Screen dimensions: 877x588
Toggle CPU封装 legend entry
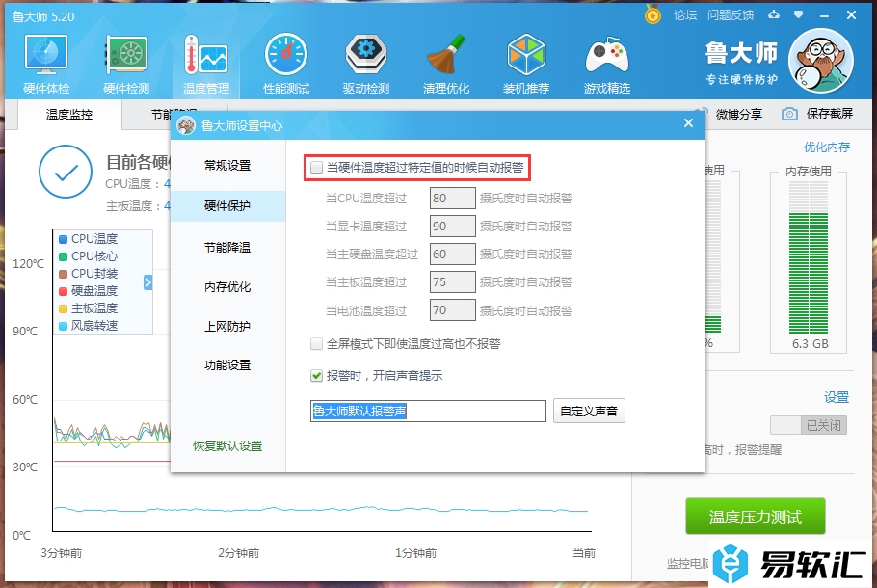[89, 274]
